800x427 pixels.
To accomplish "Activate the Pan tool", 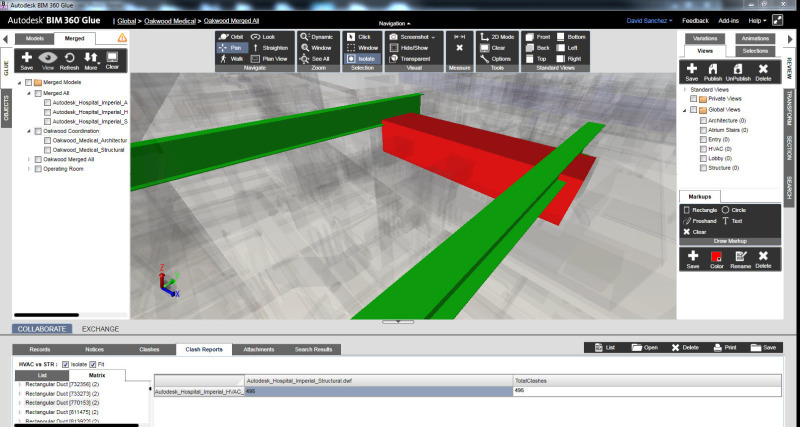I will click(231, 47).
